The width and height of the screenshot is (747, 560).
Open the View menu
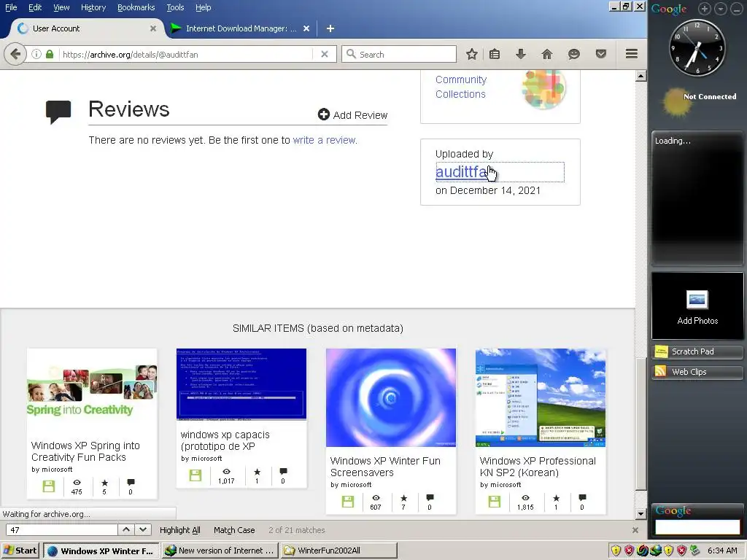(61, 7)
